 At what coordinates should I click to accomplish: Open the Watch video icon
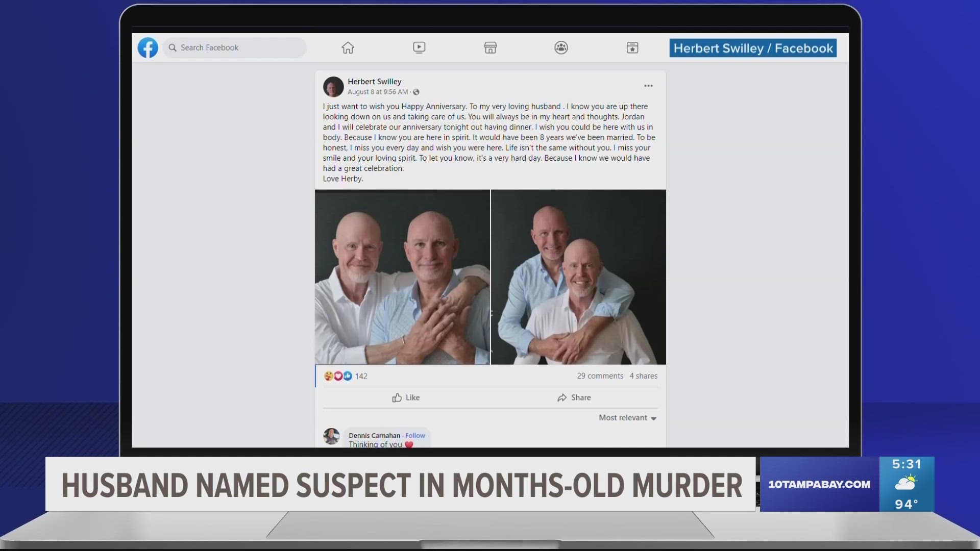tap(419, 47)
